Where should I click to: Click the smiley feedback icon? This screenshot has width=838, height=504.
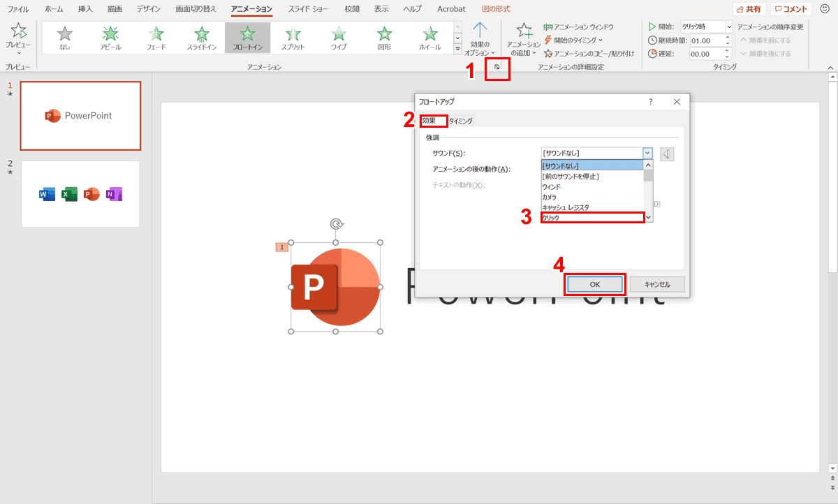(x=825, y=9)
